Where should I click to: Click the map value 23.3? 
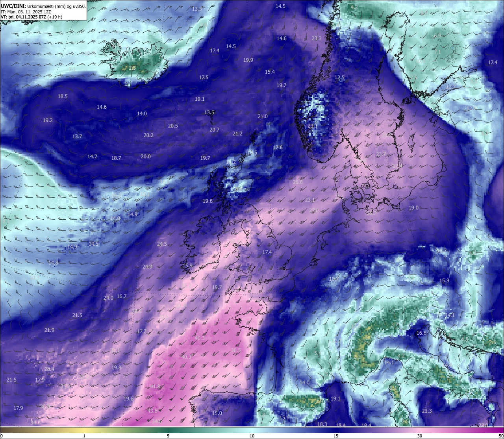coord(317,39)
